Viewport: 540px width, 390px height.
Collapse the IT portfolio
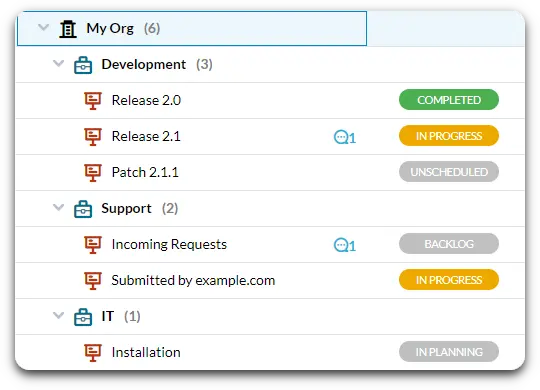(59, 315)
